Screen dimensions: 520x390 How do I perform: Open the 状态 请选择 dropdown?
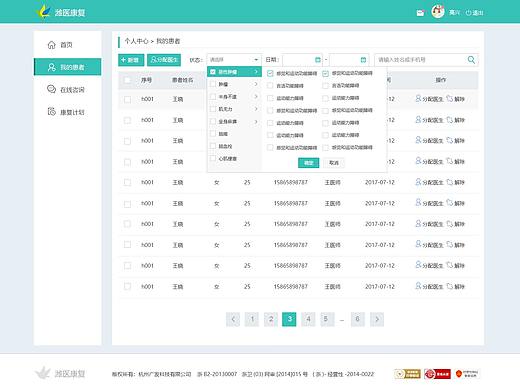tap(234, 60)
